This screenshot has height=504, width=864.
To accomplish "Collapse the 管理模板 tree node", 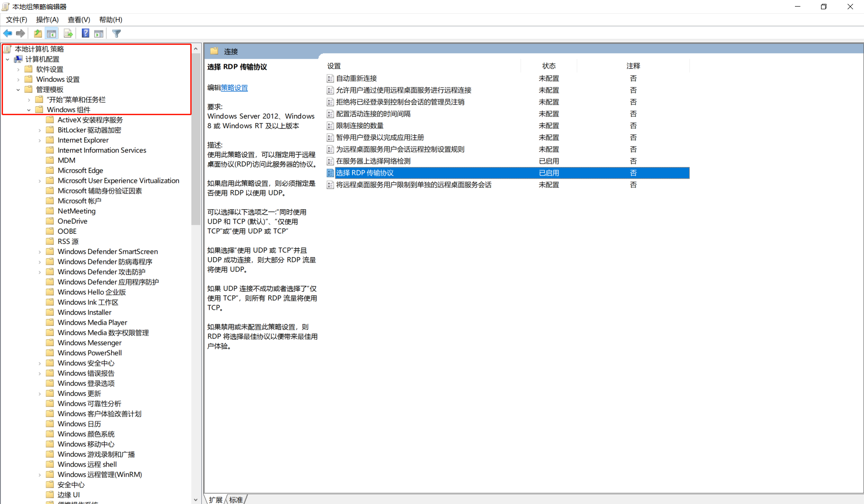I will pos(18,90).
